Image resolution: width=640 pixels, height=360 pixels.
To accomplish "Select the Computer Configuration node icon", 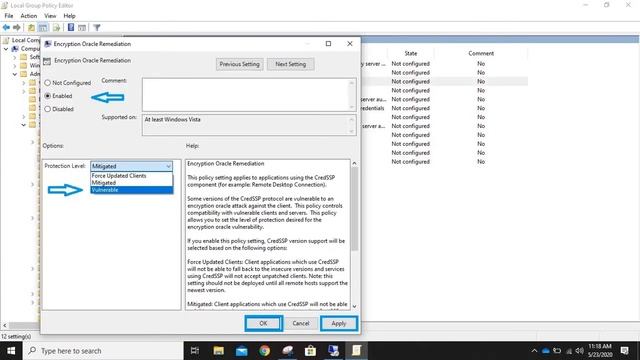I will click(15, 49).
